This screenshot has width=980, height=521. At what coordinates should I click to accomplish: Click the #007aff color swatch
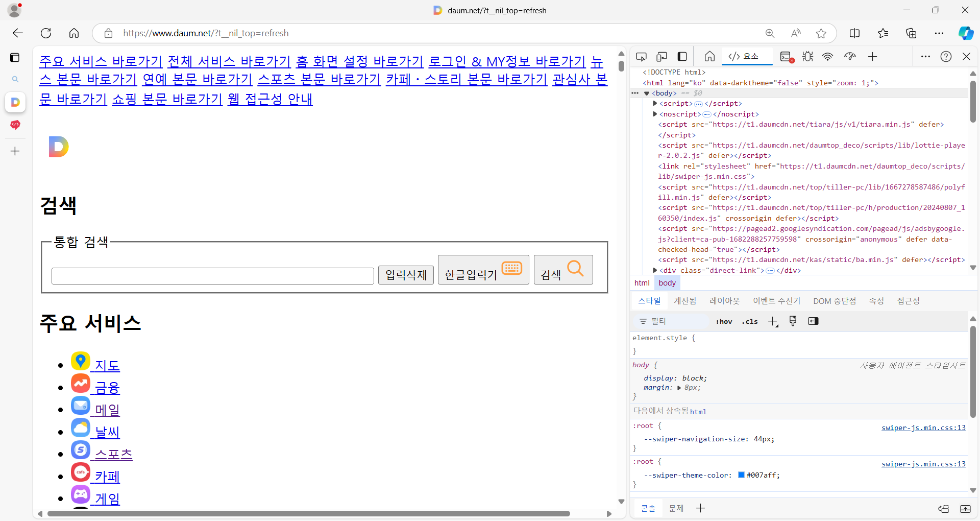[741, 475]
